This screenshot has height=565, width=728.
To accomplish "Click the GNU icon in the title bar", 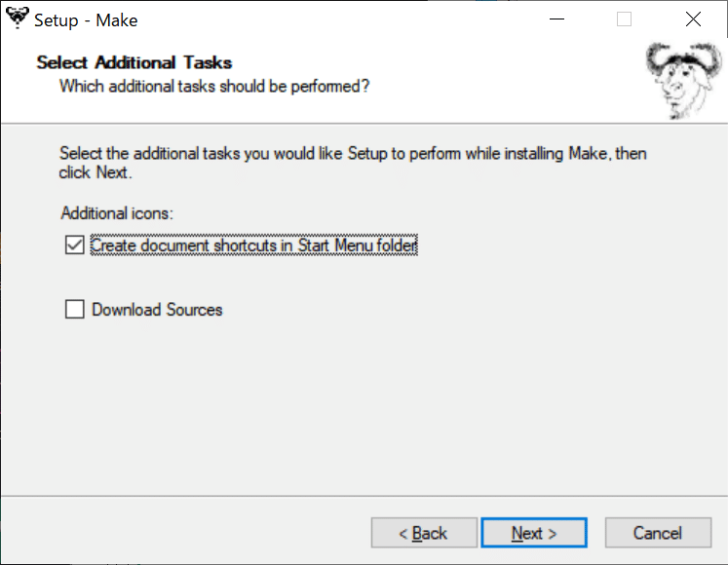I will pyautogui.click(x=17, y=19).
